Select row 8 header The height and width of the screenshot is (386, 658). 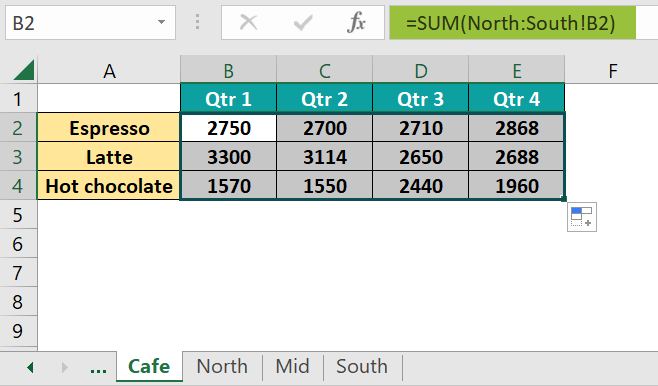tap(18, 301)
